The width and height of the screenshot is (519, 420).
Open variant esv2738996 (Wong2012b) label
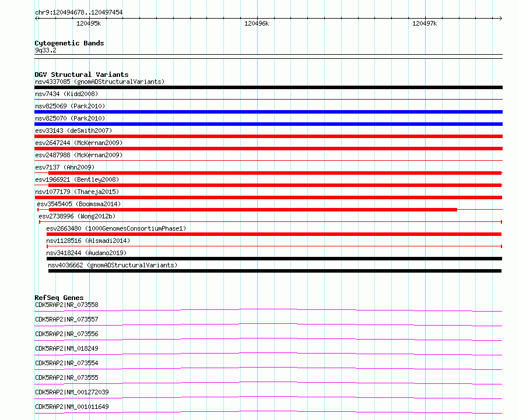pos(77,216)
